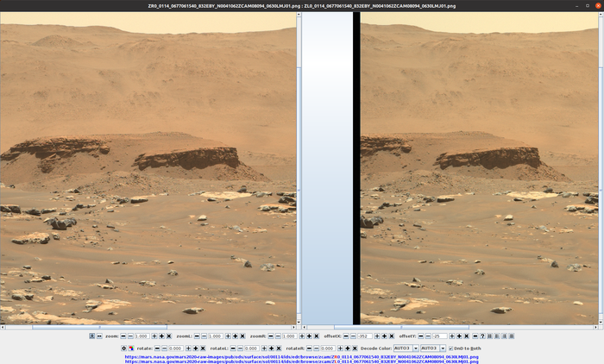Click the zoomL value input field
Image resolution: width=604 pixels, height=364 pixels.
(216, 336)
